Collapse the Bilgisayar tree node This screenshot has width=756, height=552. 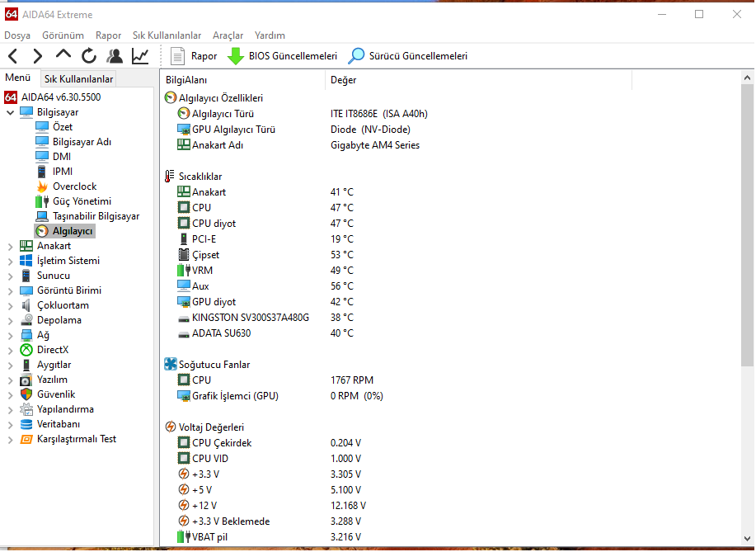coord(10,112)
